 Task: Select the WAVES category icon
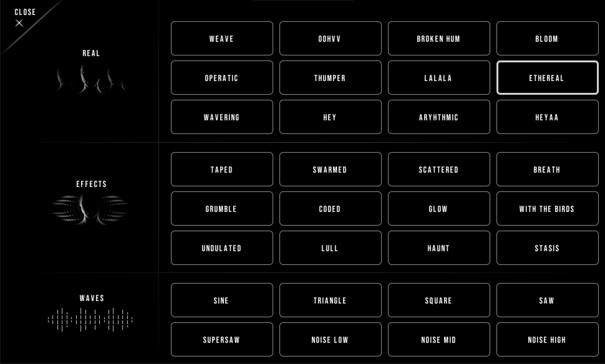pos(91,319)
